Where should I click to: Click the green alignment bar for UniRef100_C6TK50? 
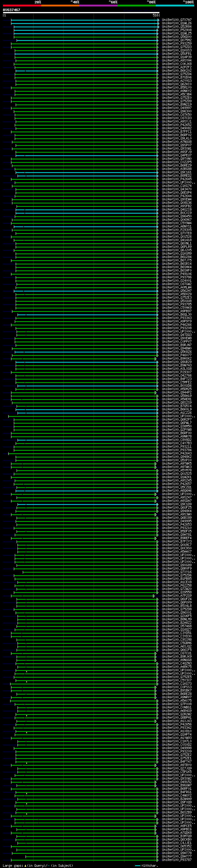tap(86, 115)
